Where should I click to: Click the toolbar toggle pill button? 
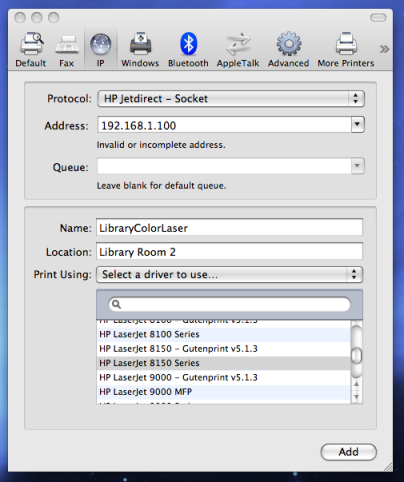click(x=378, y=17)
